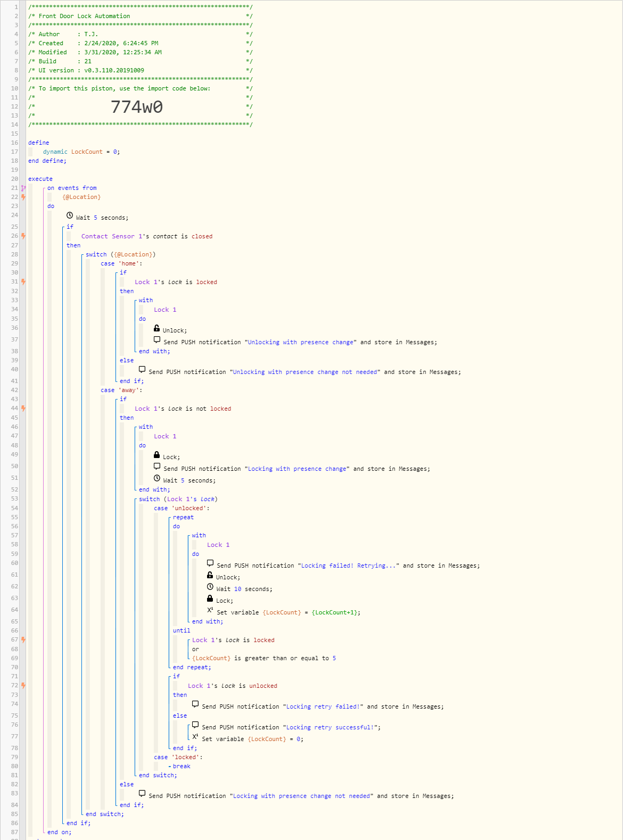
Task: Click the lightning bolt beside is not locked condition
Action: [23, 409]
